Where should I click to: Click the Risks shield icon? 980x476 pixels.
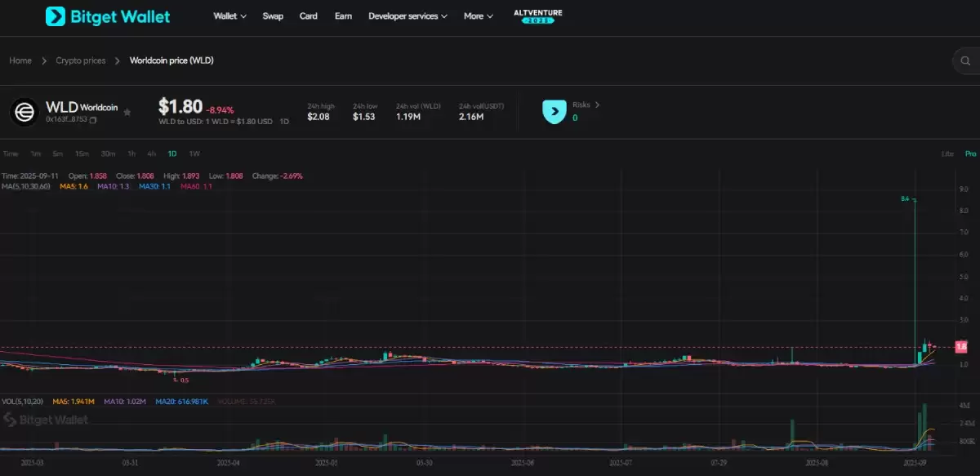[555, 111]
